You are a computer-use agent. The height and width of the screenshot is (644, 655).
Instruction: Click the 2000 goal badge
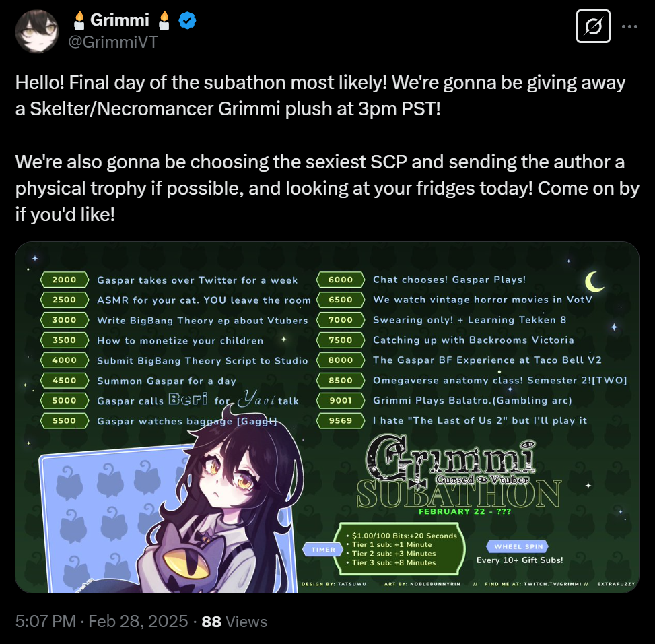point(65,280)
